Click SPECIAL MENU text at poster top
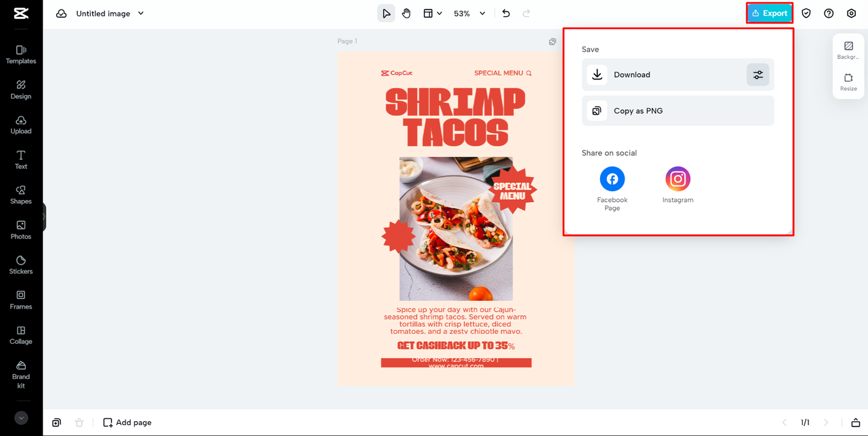868x436 pixels. pyautogui.click(x=498, y=73)
